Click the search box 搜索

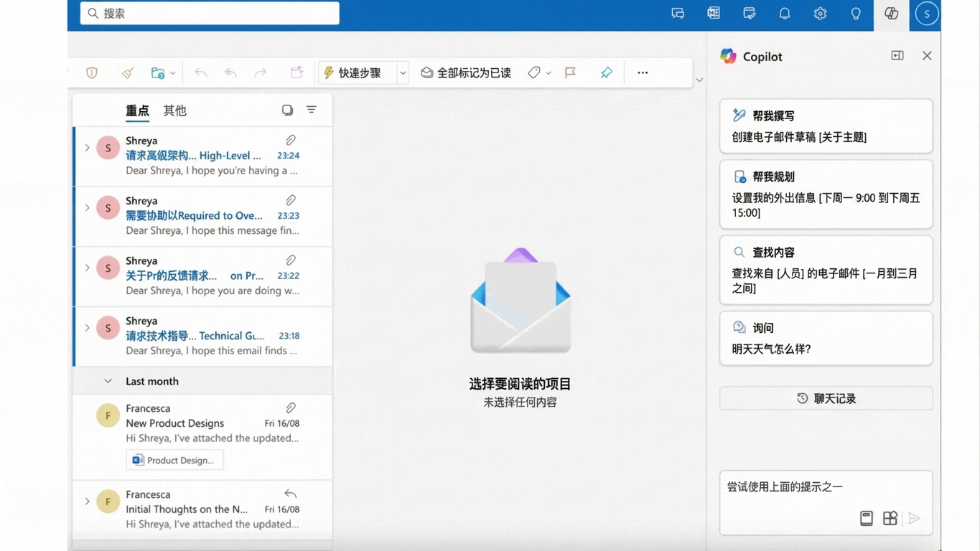210,14
